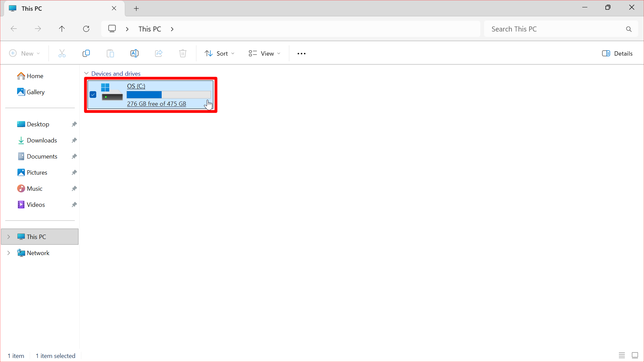Open the Sort menu
Viewport: 644px width, 362px height.
tap(219, 53)
